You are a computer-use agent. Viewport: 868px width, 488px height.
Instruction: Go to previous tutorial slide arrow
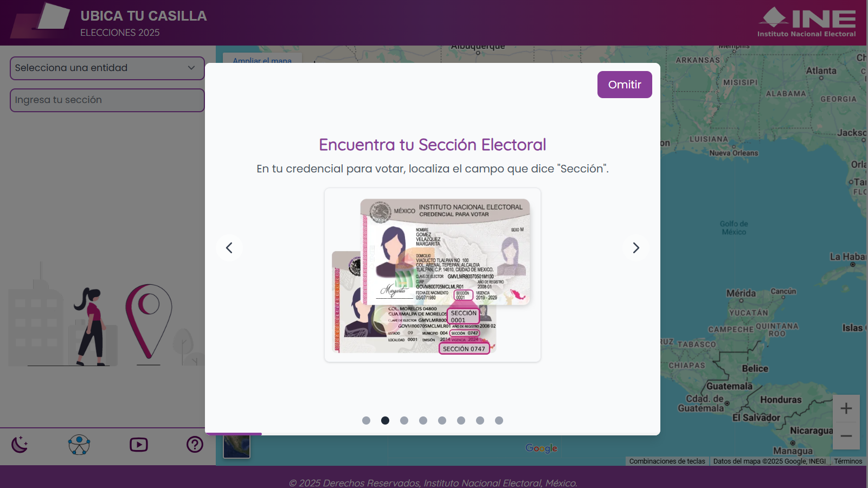tap(229, 248)
